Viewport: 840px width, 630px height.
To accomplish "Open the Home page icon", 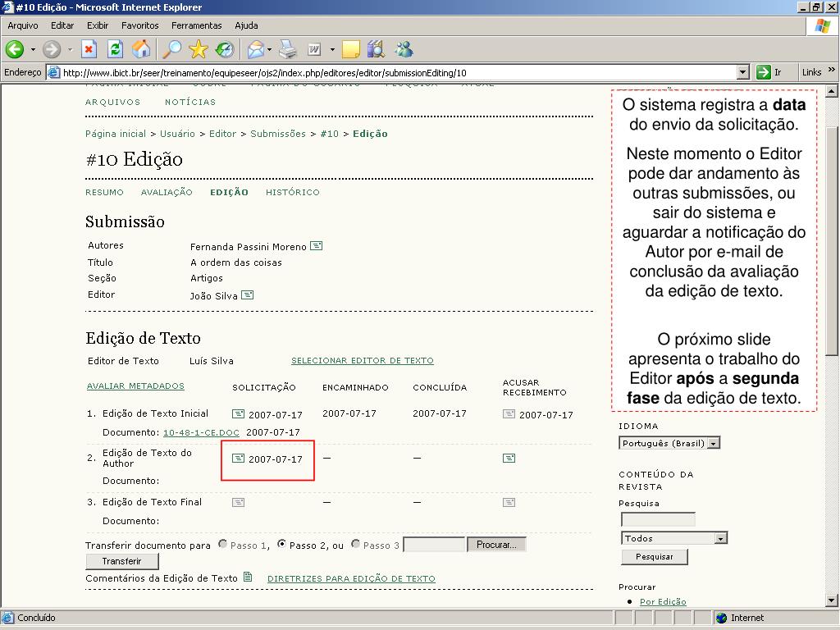I will 141,49.
